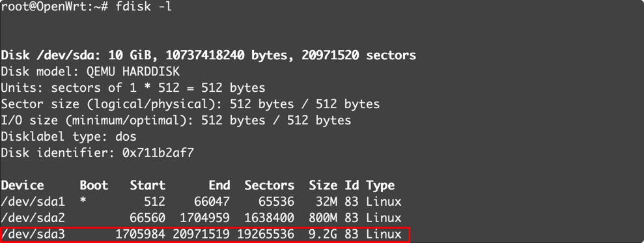Click the root@OpenWrt prompt
Image resolution: width=644 pixels, height=243 pixels.
[x=53, y=7]
